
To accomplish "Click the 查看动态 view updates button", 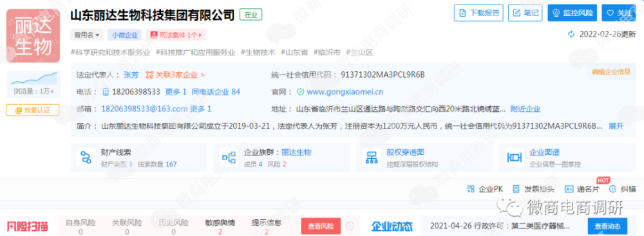I will (x=607, y=226).
